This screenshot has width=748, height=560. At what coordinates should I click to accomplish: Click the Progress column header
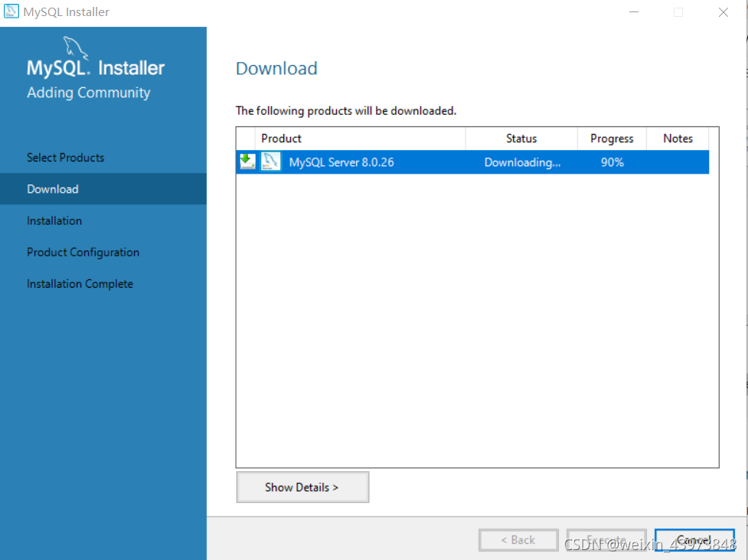tap(612, 138)
